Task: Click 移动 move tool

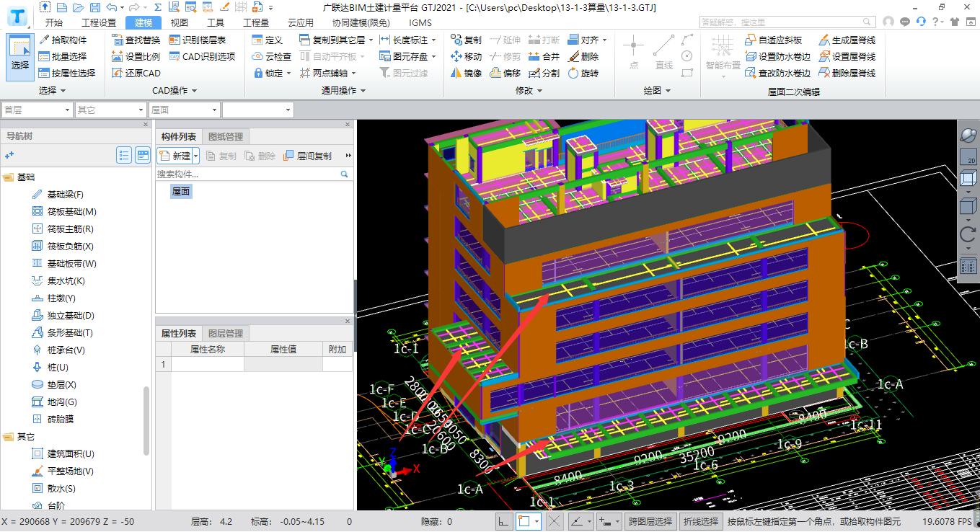Action: click(x=466, y=56)
